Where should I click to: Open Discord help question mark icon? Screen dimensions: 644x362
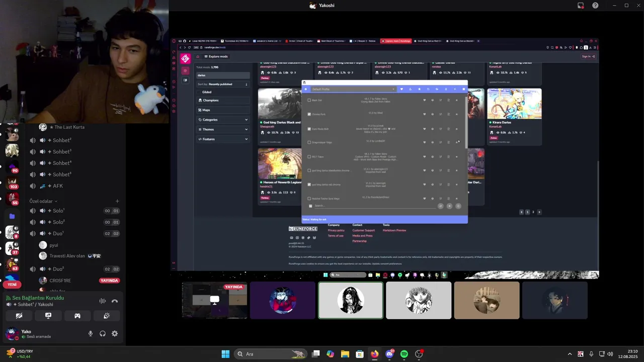click(596, 6)
